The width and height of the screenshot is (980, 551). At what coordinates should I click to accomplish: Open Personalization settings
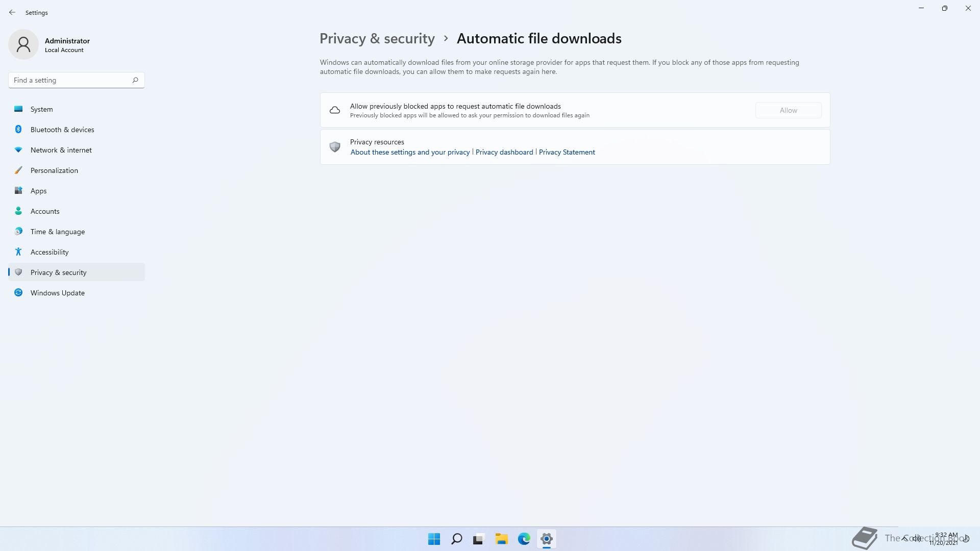point(77,170)
